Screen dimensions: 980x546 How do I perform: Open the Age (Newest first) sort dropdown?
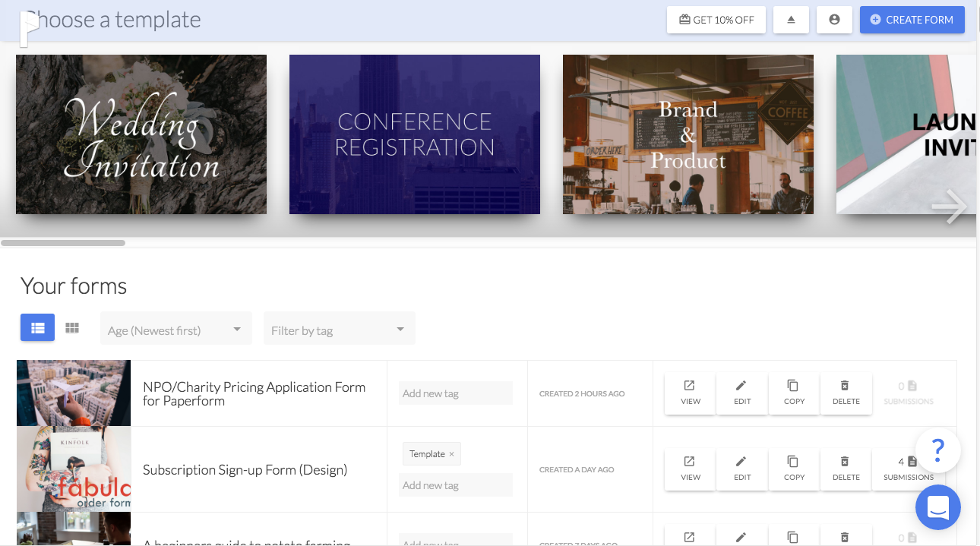[176, 328]
